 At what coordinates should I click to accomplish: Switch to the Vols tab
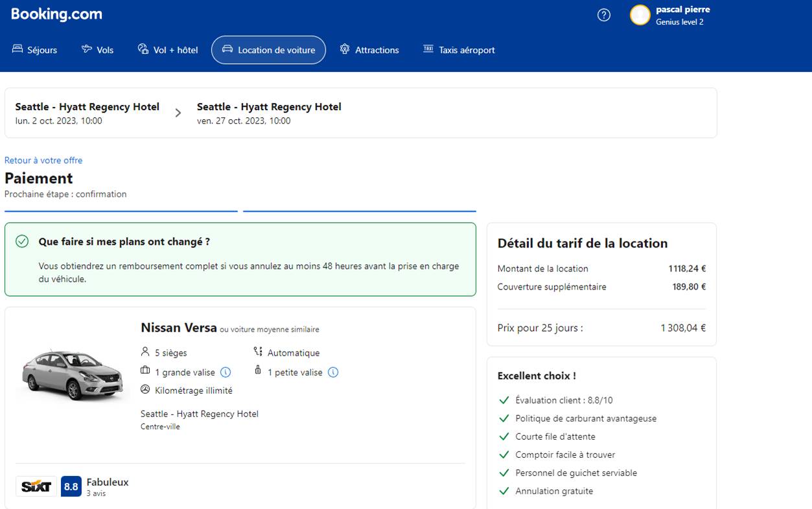[x=97, y=50]
